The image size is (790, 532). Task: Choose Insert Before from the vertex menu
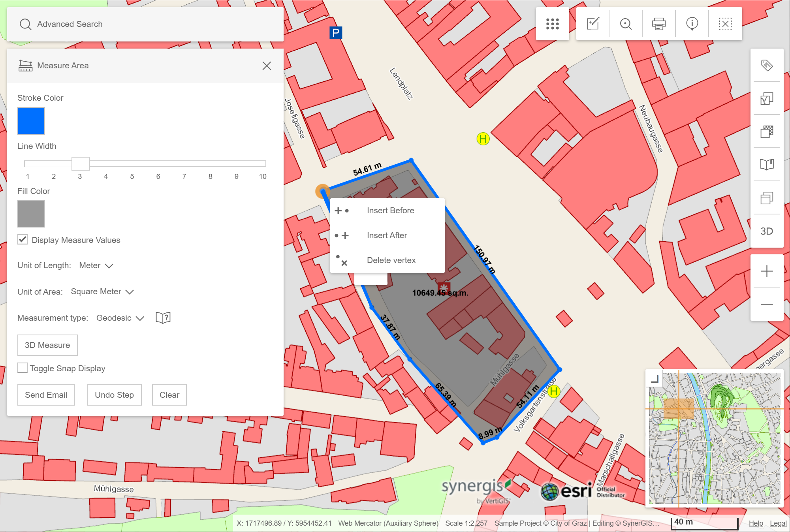click(390, 210)
